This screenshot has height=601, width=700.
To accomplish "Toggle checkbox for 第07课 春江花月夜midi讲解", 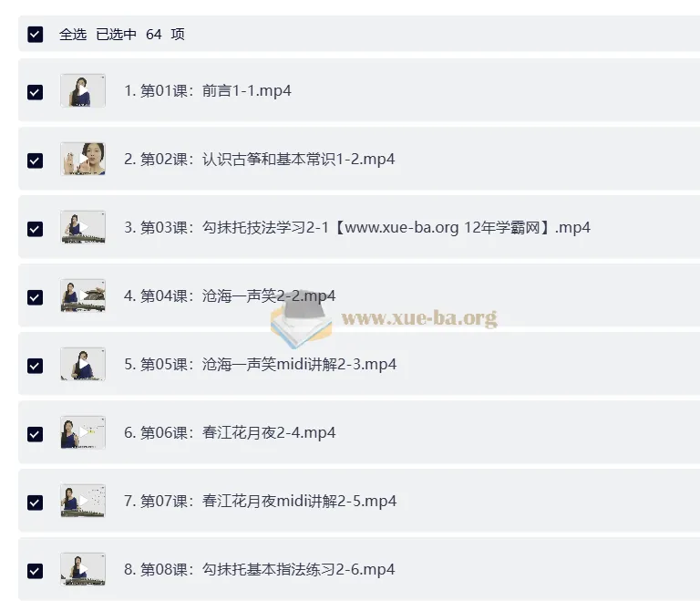I will [36, 503].
